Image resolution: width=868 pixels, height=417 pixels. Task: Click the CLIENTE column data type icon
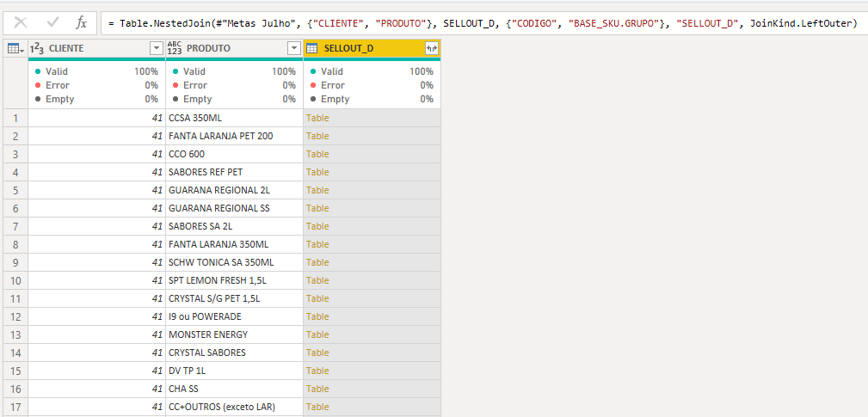coord(36,49)
